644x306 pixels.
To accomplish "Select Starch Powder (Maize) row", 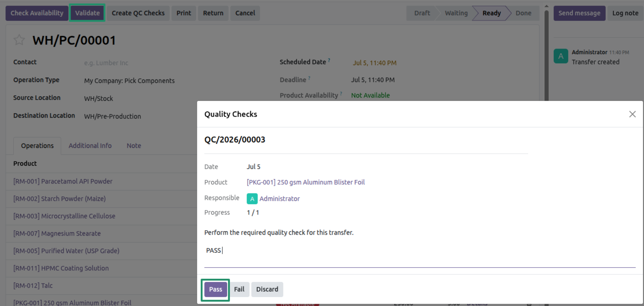I will [x=101, y=199].
